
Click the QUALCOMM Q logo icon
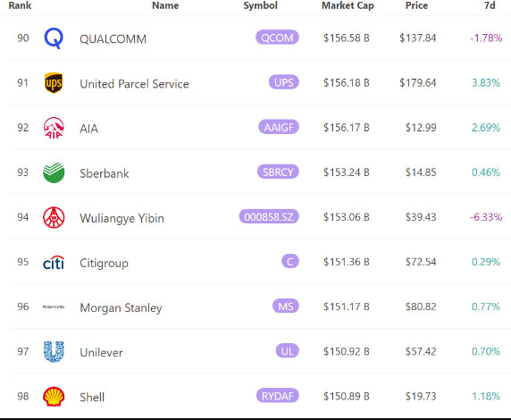coord(54,38)
